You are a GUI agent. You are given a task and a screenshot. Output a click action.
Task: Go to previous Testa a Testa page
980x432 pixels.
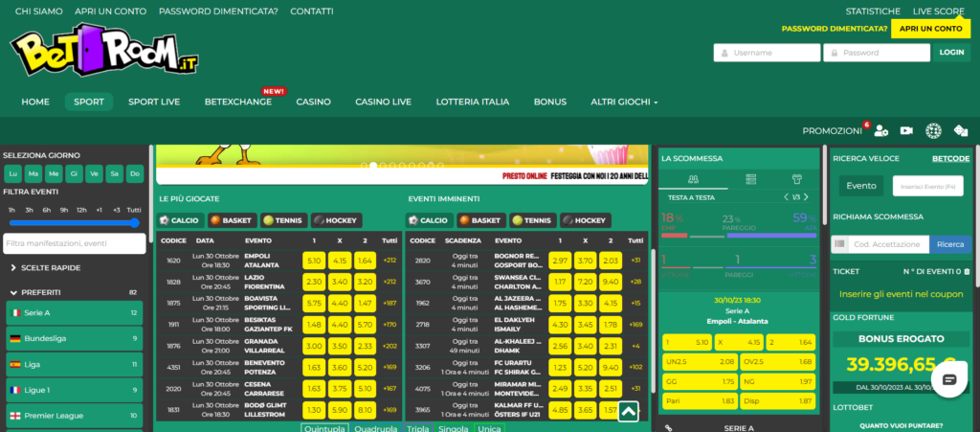(787, 197)
